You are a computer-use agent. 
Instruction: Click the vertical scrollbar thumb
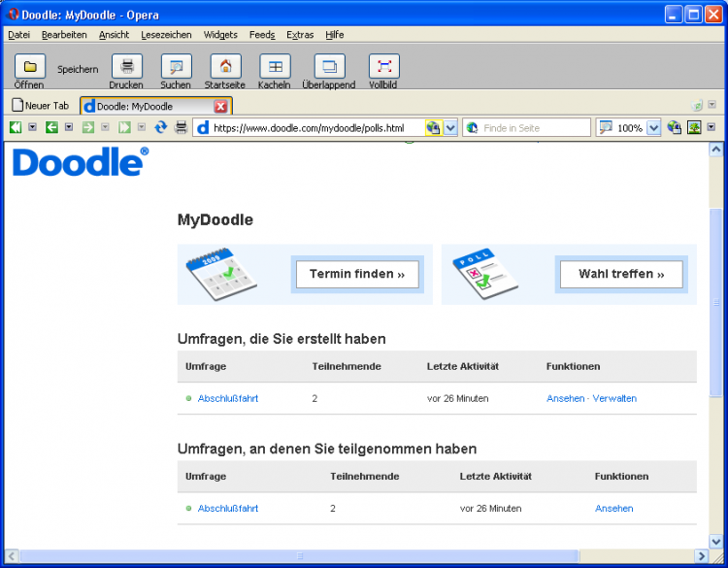click(x=716, y=302)
